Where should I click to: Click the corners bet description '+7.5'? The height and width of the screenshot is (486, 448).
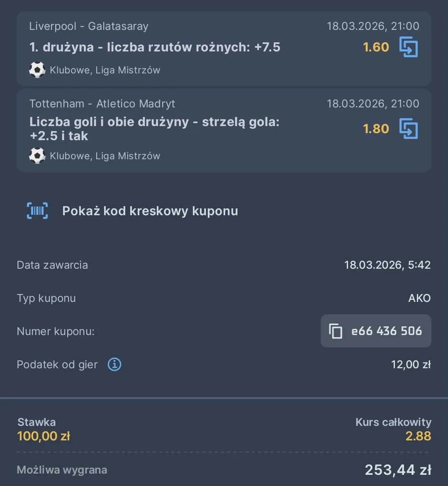pyautogui.click(x=155, y=47)
